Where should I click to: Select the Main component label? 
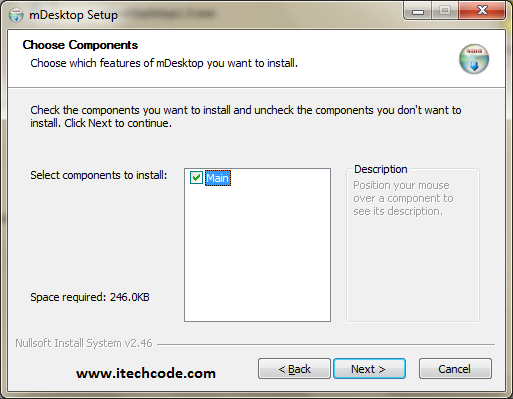click(218, 178)
